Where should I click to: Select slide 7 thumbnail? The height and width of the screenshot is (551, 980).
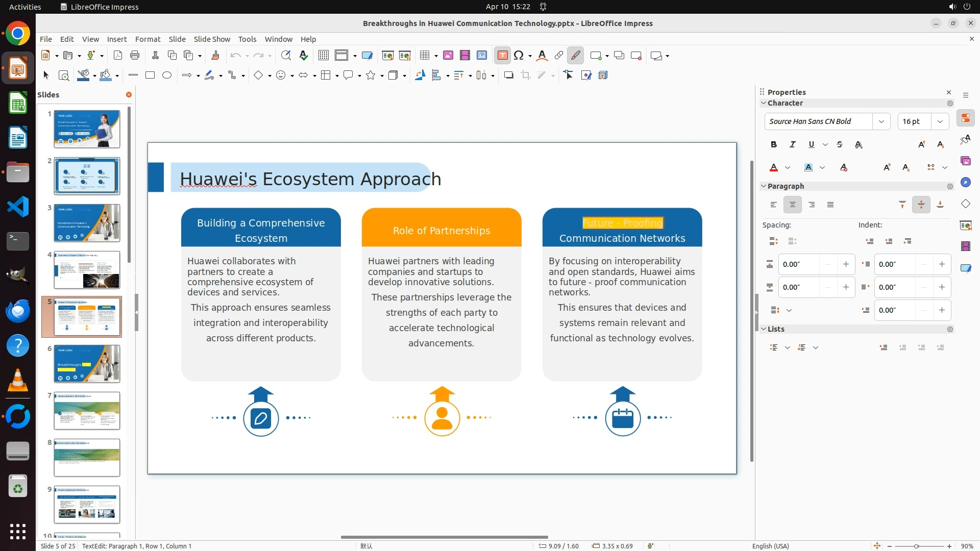(87, 411)
